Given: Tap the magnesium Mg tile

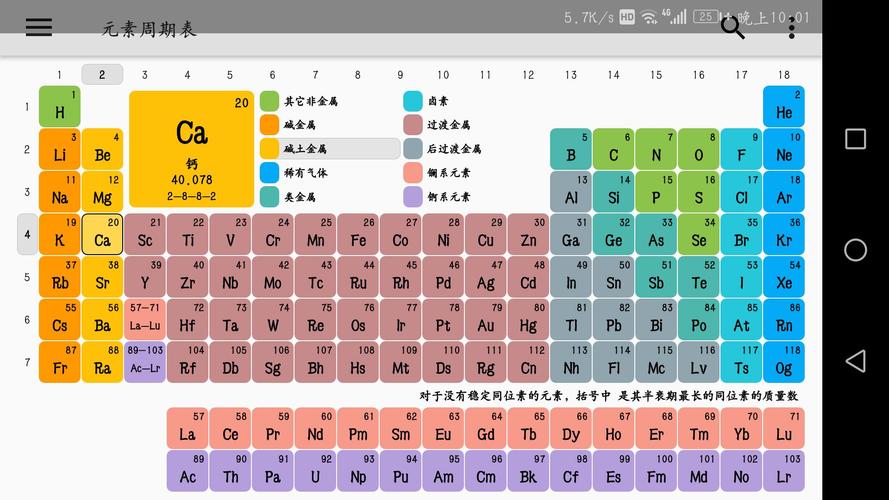Looking at the screenshot, I should pos(102,192).
